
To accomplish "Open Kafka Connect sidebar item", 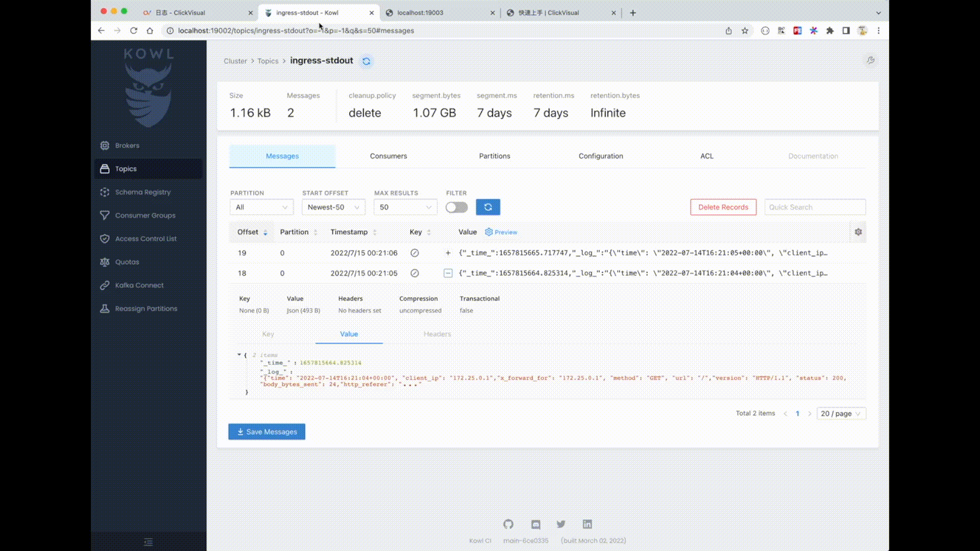I will tap(139, 285).
